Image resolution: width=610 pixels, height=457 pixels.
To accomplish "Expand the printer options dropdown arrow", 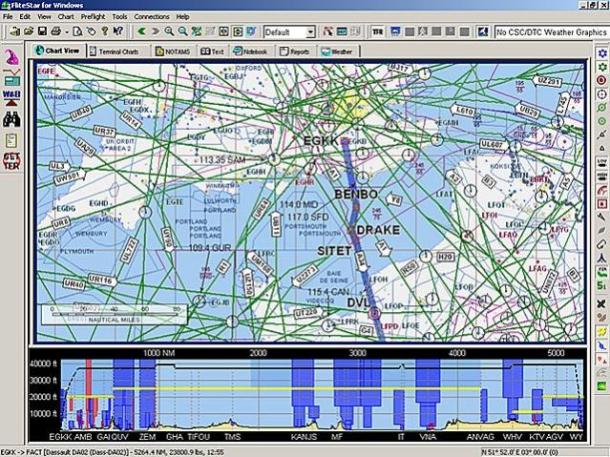I will pos(67,32).
